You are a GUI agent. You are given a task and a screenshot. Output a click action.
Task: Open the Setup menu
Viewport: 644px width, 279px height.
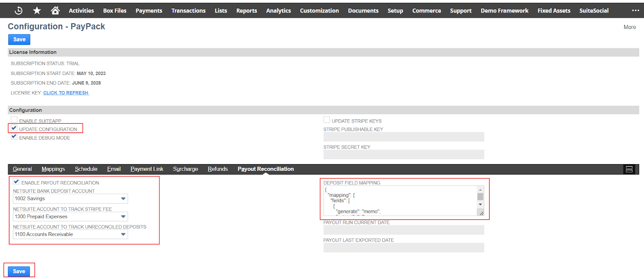pos(395,10)
